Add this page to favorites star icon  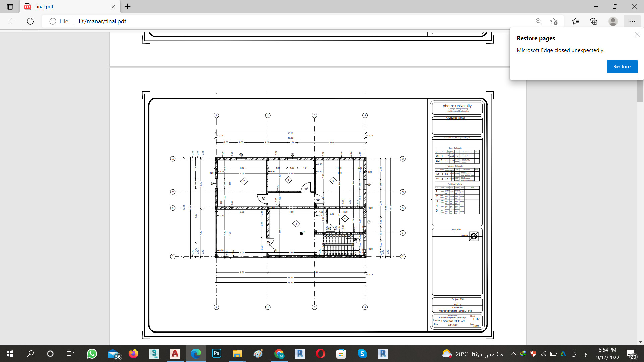click(554, 21)
